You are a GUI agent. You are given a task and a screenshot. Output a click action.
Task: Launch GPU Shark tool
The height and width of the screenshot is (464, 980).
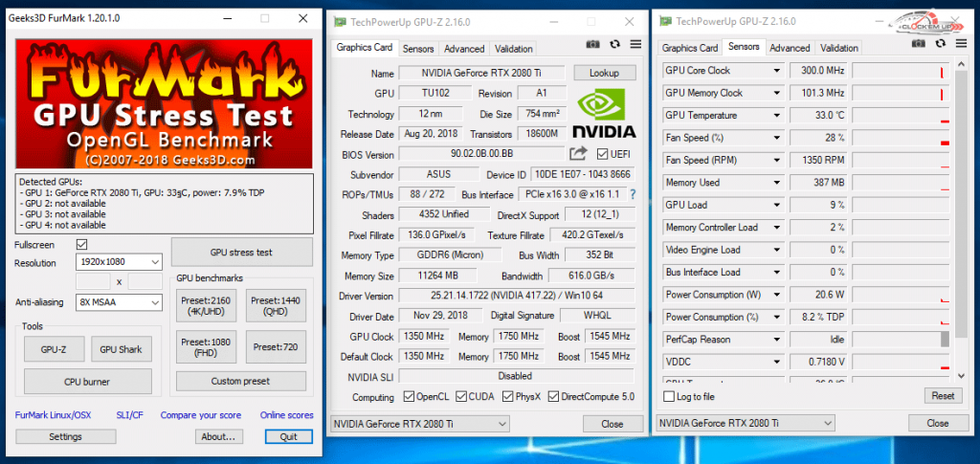[122, 349]
